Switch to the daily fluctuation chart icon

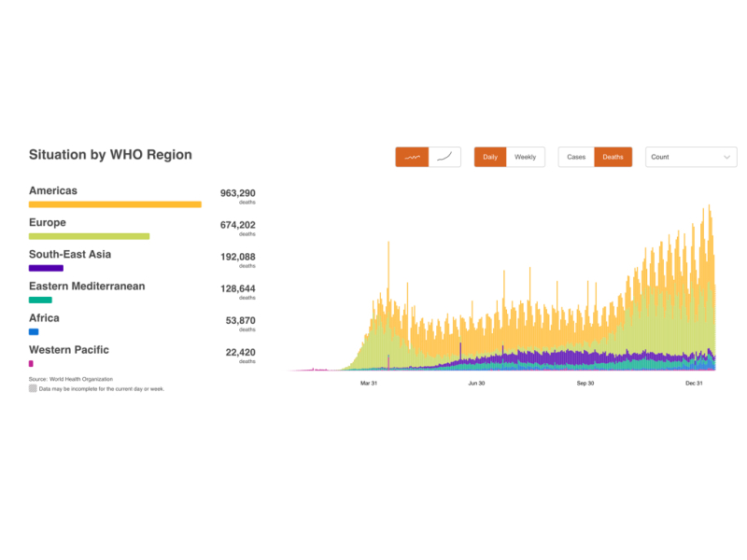point(412,157)
